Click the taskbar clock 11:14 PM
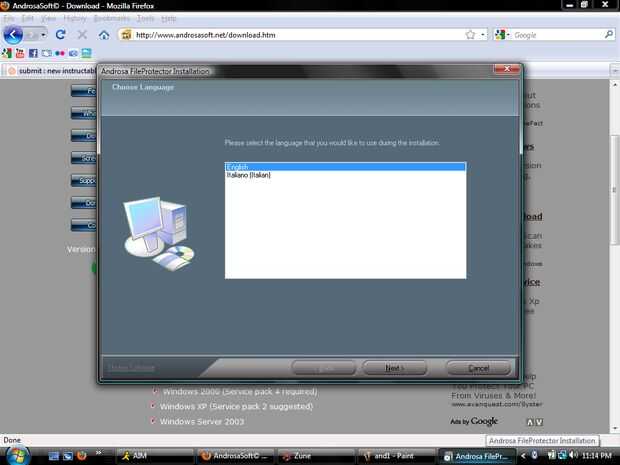620x465 pixels. 597,456
